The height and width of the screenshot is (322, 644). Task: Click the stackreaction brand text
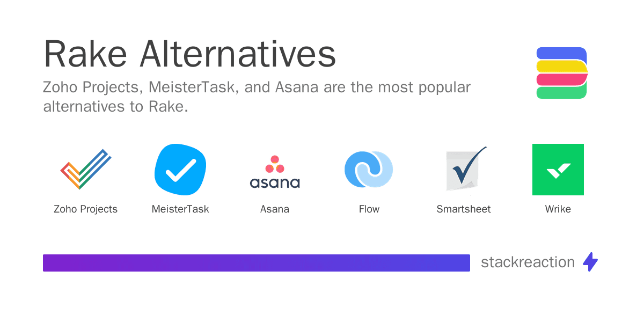point(528,262)
